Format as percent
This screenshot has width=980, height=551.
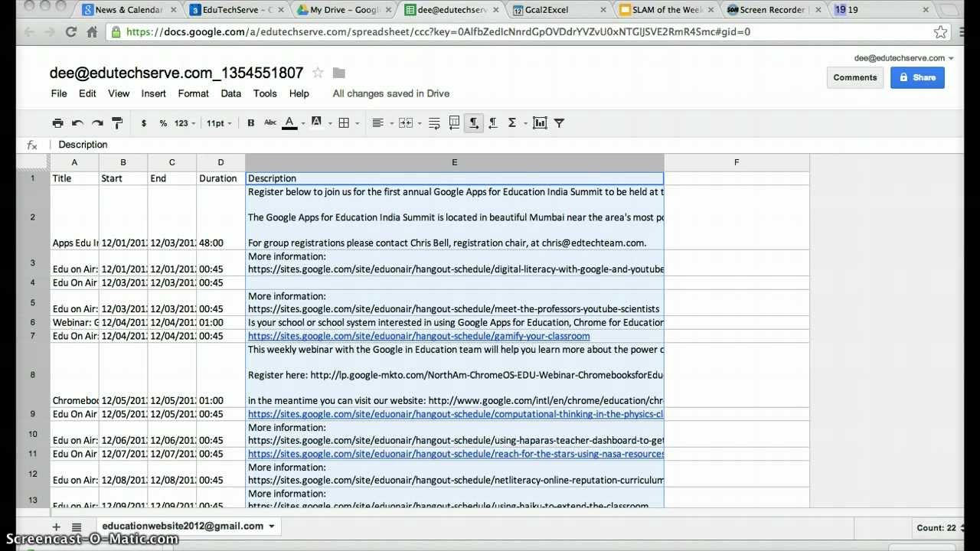coord(163,123)
